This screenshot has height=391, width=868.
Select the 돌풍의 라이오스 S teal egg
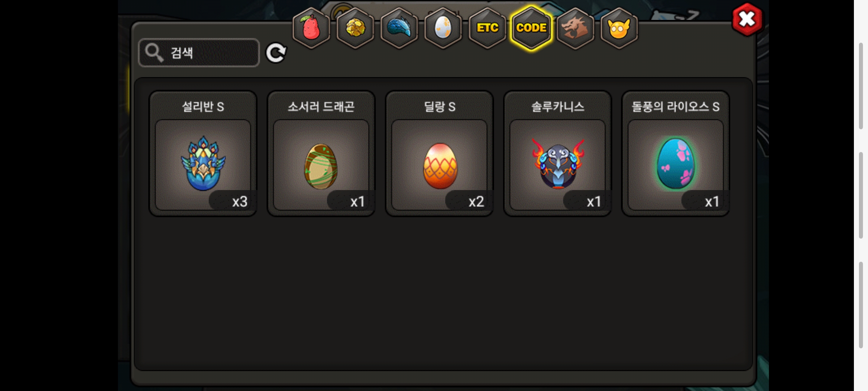pos(676,154)
